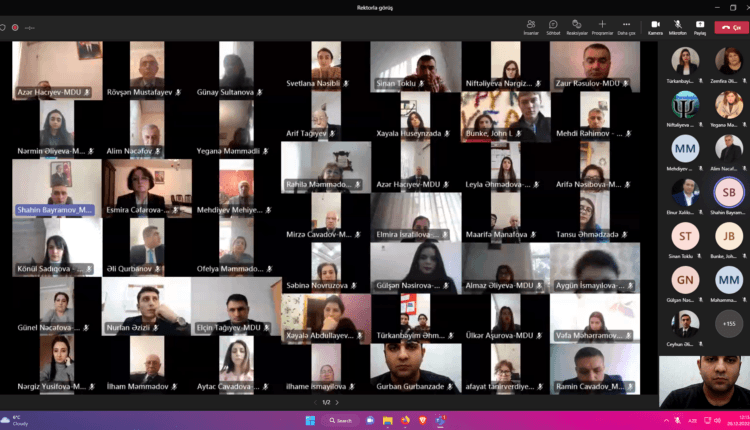Screen dimensions: 750x430
Task: Expand the Daha çox more options menu
Action: click(627, 25)
